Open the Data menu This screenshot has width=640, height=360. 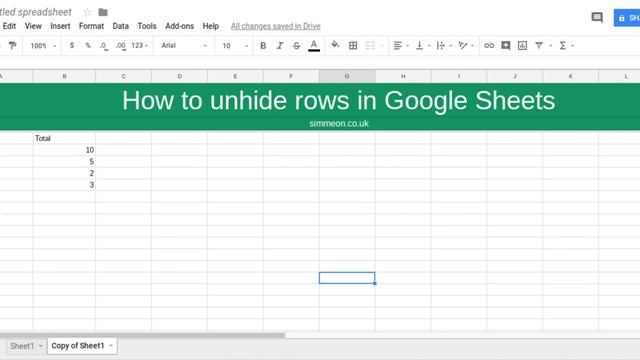click(x=120, y=26)
